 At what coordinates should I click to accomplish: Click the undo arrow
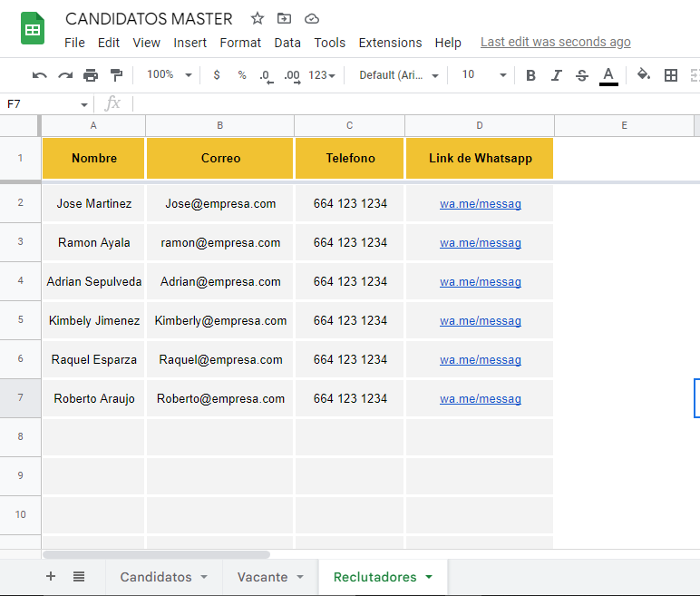40,75
